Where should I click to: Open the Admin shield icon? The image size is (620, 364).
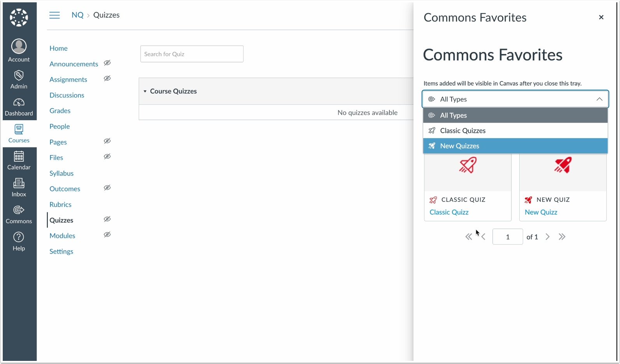click(x=19, y=75)
